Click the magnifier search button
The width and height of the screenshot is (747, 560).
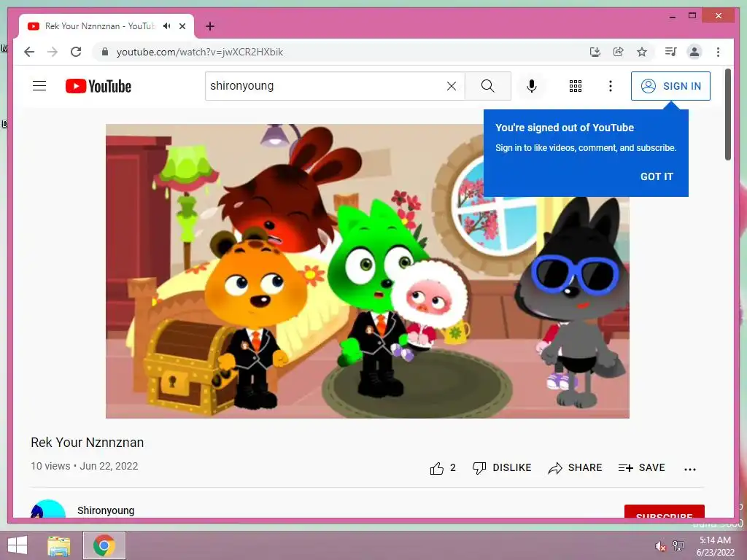488,86
